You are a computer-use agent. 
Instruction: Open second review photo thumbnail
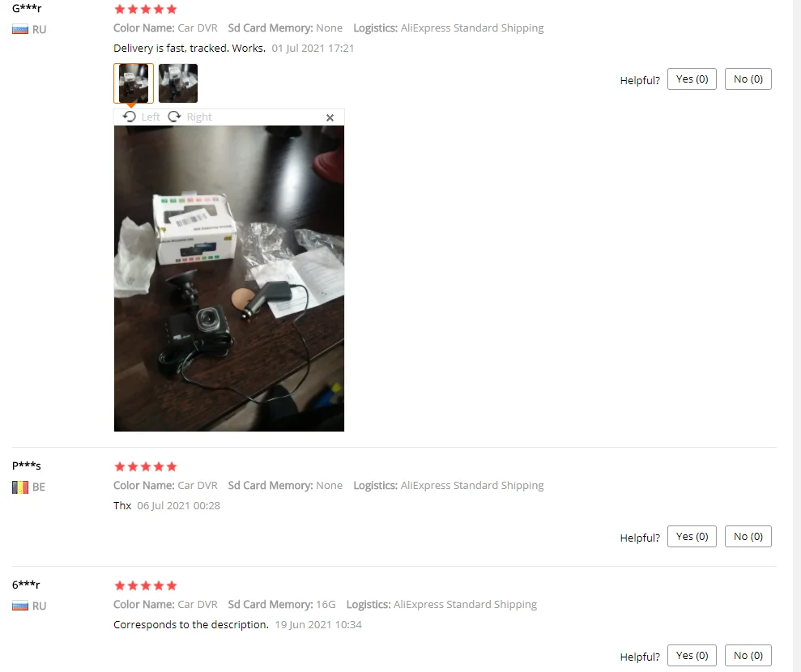(177, 83)
